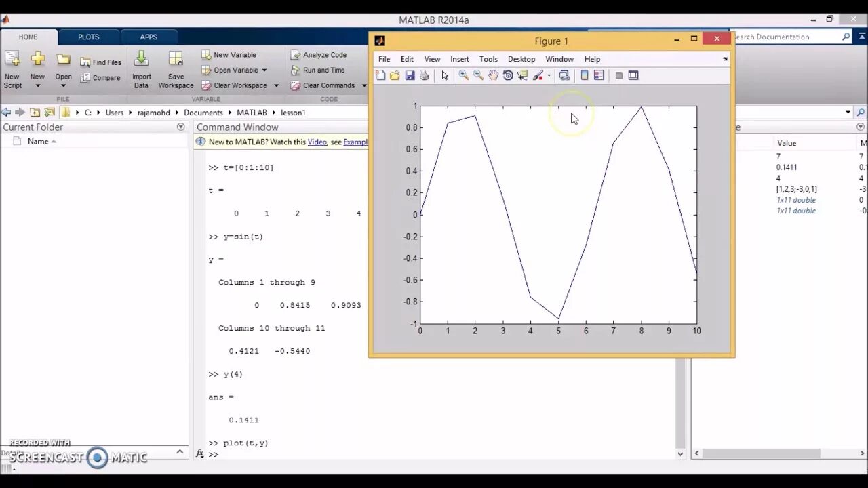The width and height of the screenshot is (868, 488).
Task: Click the Clear Workspace button
Action: click(x=233, y=85)
